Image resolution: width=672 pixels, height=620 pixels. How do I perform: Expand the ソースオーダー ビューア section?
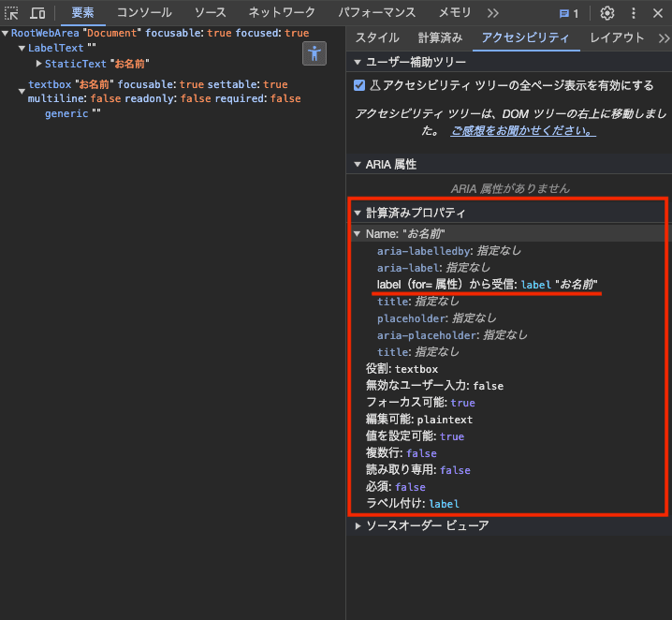click(358, 526)
